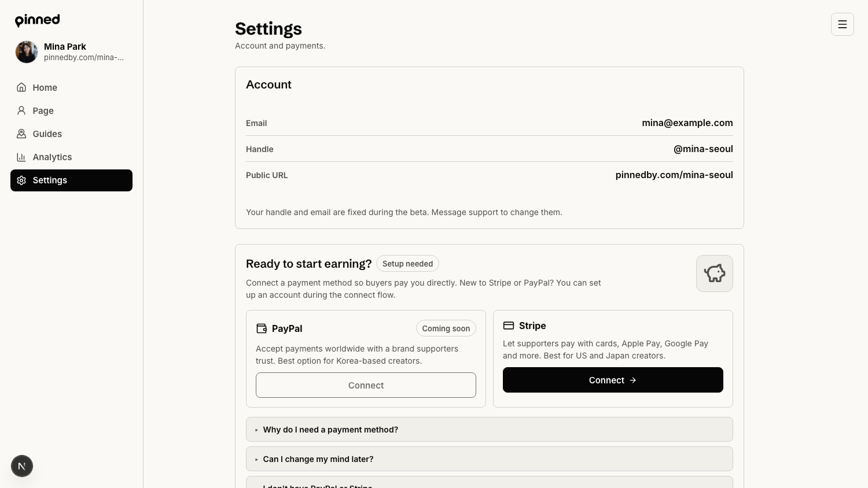Screen dimensions: 868x488
Task: Click the public URL pinnedby.com/mina-seoul
Action: (x=674, y=175)
